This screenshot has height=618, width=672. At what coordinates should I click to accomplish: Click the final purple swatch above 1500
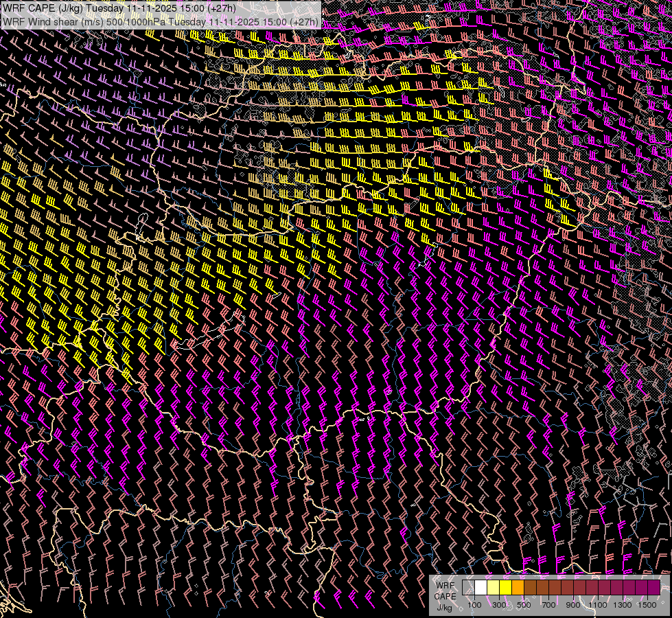pos(653,587)
